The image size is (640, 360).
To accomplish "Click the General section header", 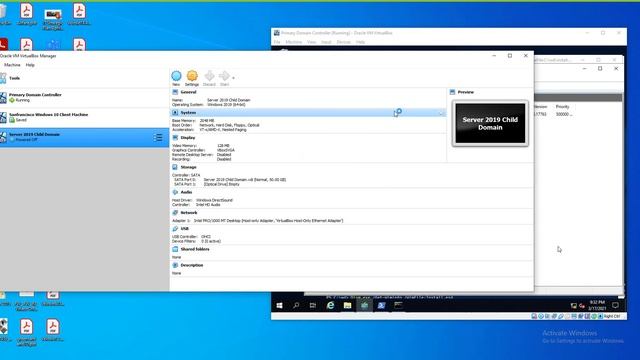I will point(188,92).
